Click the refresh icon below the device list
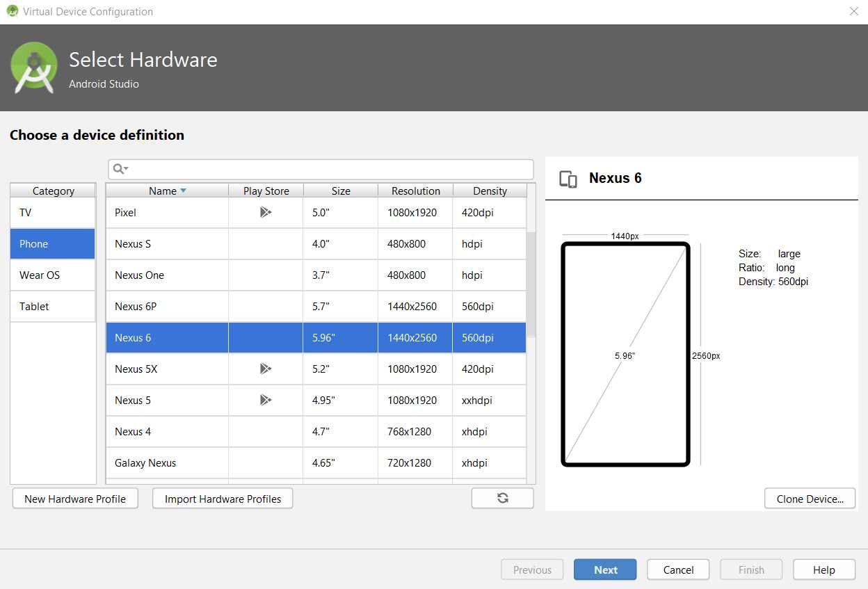Viewport: 868px width, 589px height. coord(502,498)
